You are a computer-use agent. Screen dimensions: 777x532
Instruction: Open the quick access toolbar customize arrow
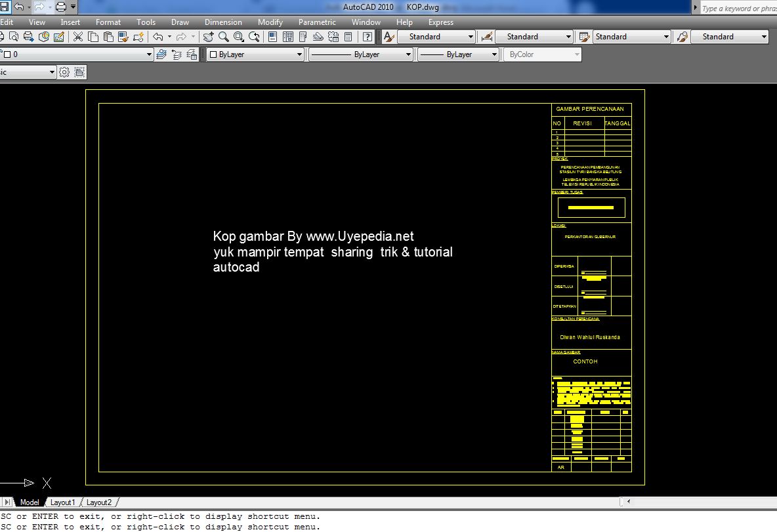(x=73, y=7)
